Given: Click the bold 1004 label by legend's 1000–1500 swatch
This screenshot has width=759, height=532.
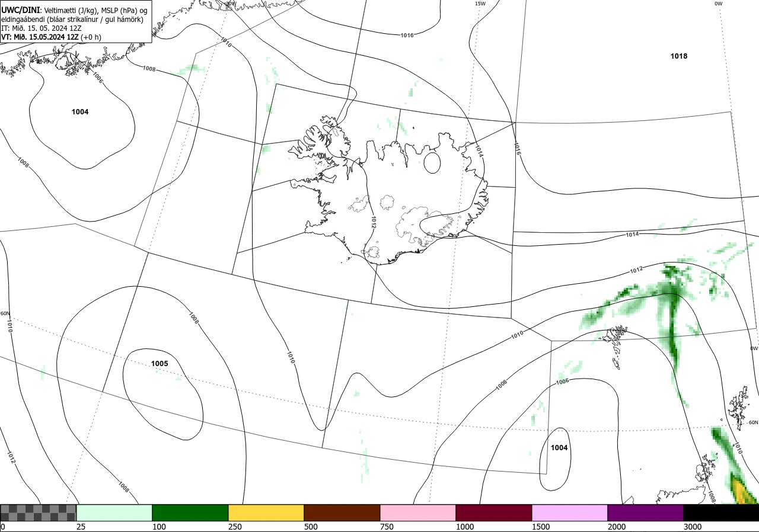Looking at the screenshot, I should (559, 448).
